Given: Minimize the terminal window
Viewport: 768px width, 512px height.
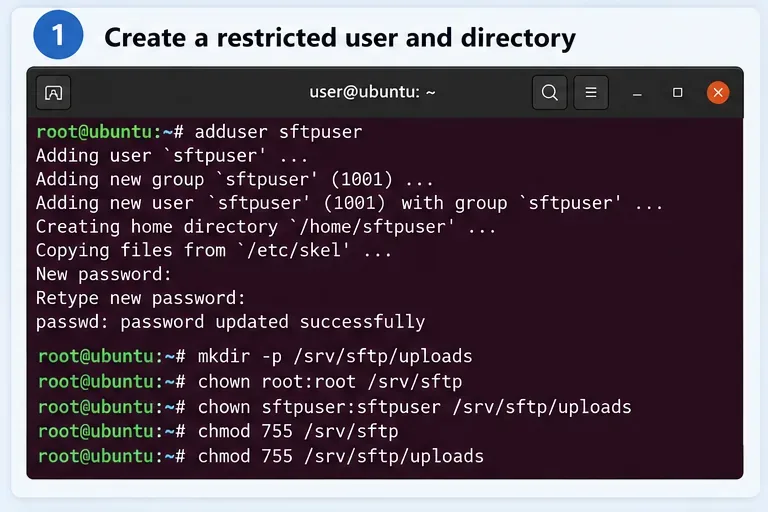Looking at the screenshot, I should pos(637,93).
